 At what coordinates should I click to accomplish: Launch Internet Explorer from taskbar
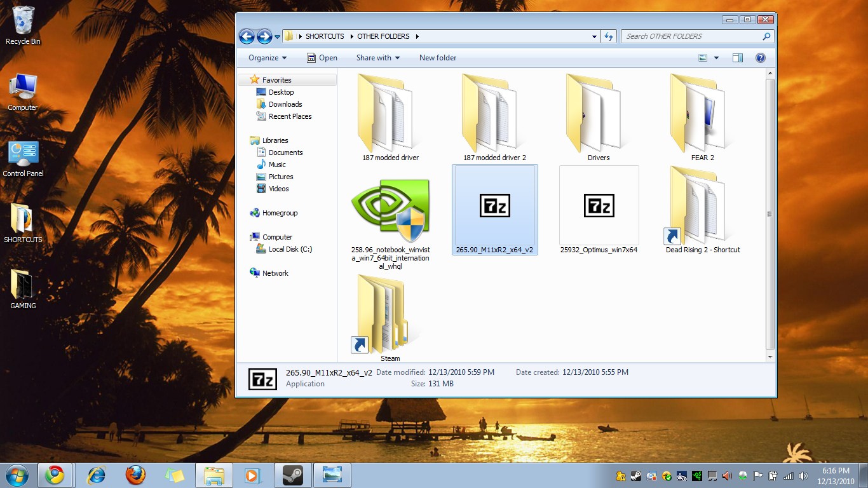click(96, 475)
